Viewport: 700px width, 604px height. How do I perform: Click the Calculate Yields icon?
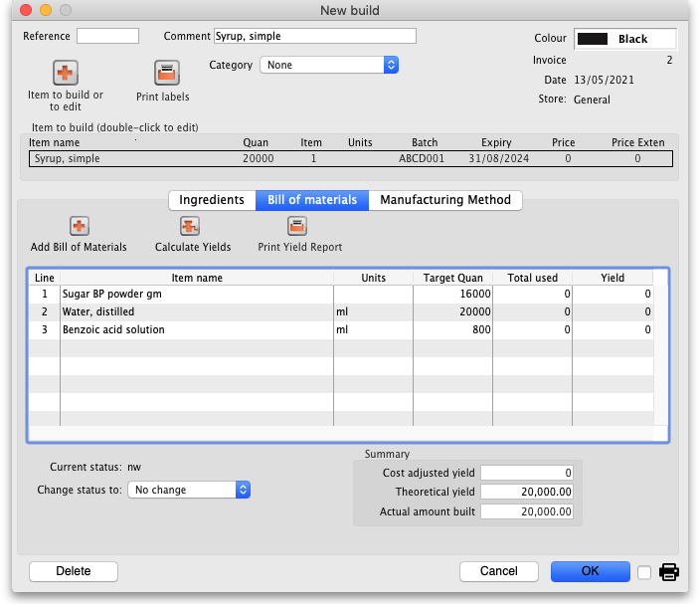[x=192, y=227]
